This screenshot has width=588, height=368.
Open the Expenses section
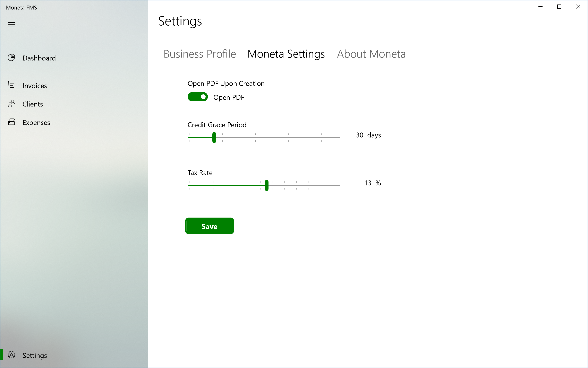click(36, 123)
